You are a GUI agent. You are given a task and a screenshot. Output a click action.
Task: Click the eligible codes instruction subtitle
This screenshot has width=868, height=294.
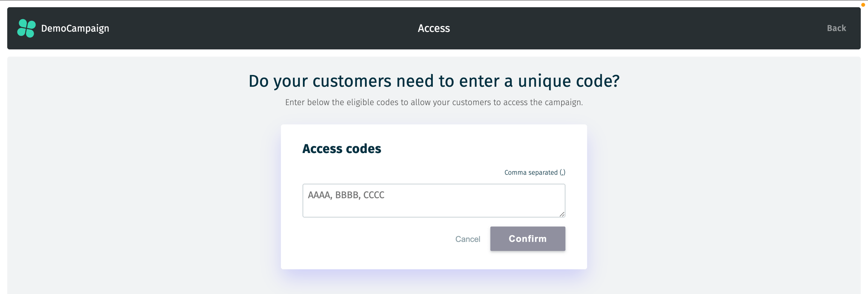click(434, 103)
